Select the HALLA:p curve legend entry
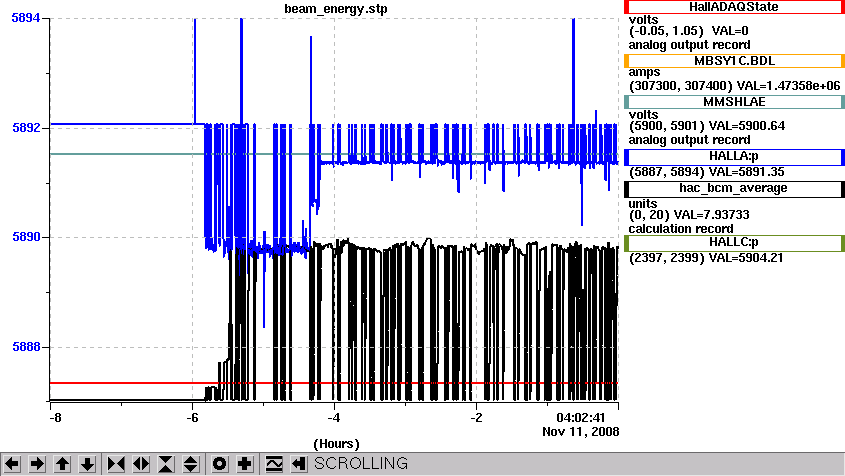 tap(734, 156)
